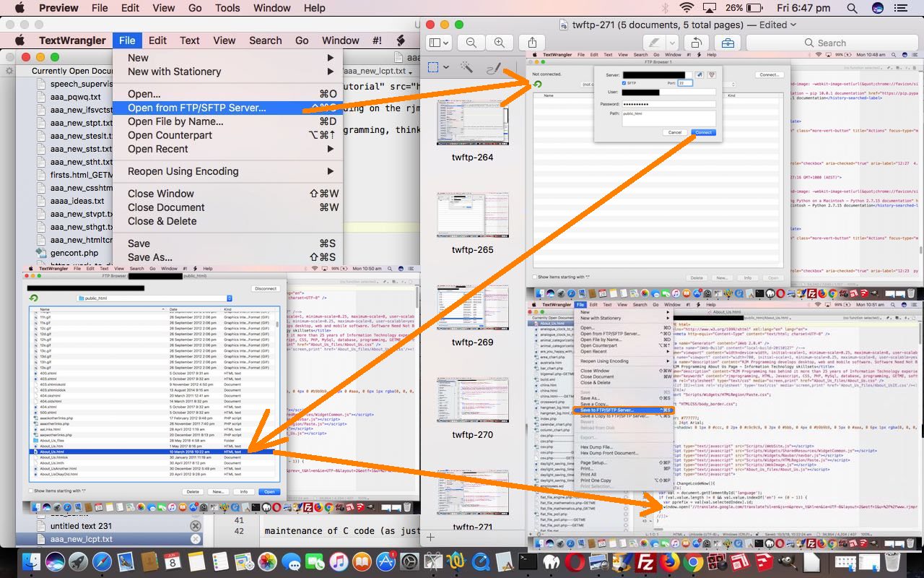Open Terminal from the Dock
Viewport: 924px width, 578px height.
click(x=528, y=561)
